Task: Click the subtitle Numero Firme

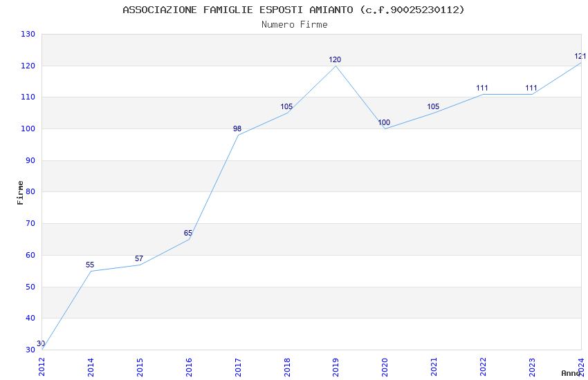Action: coord(295,25)
